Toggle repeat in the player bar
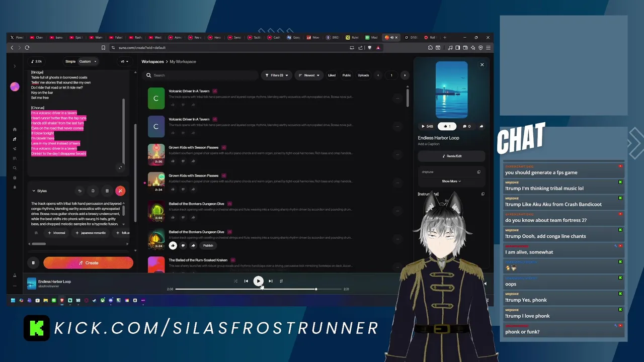Viewport: 644px width, 362px height. [281, 281]
